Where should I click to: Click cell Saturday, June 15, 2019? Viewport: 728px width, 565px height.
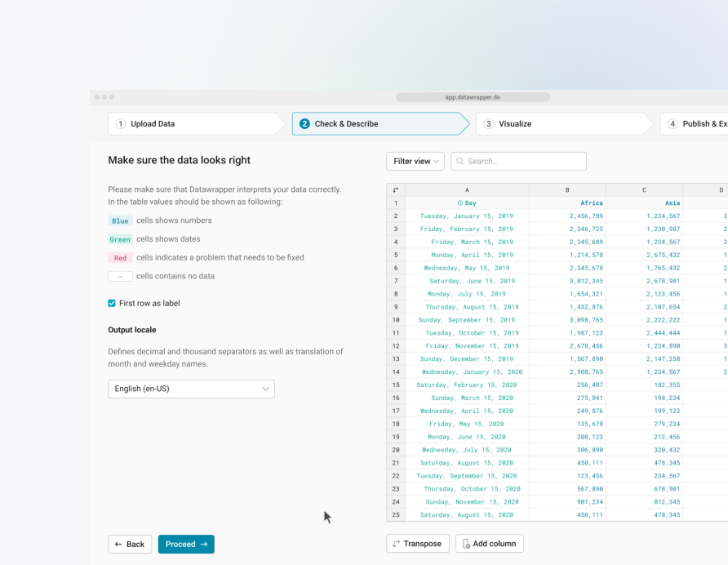tap(467, 281)
